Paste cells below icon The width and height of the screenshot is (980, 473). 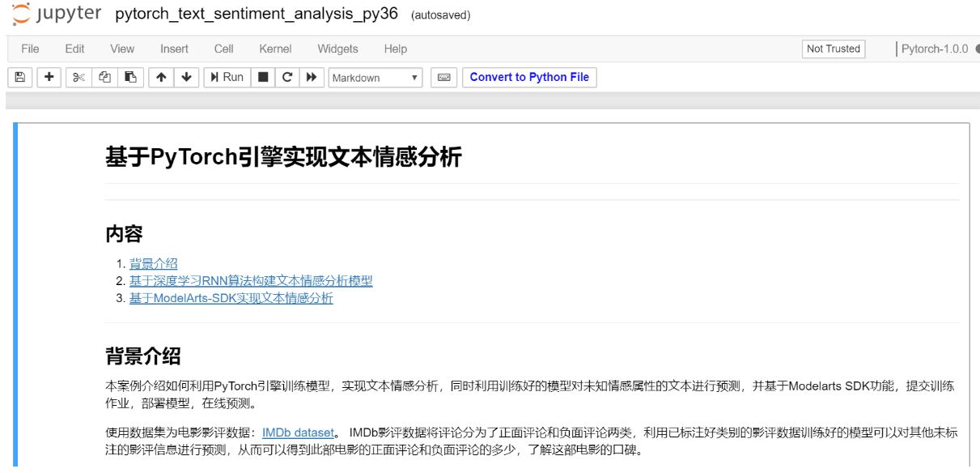(129, 77)
